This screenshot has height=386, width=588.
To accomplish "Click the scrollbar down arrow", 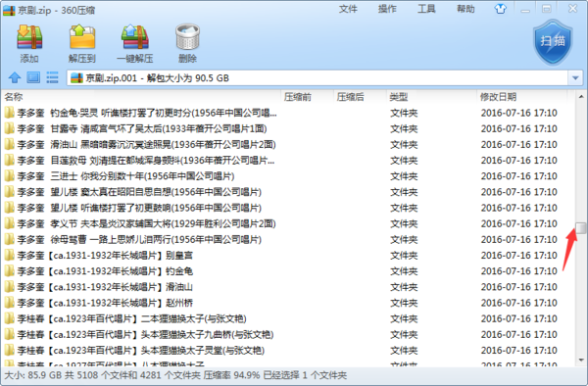I will [x=581, y=361].
